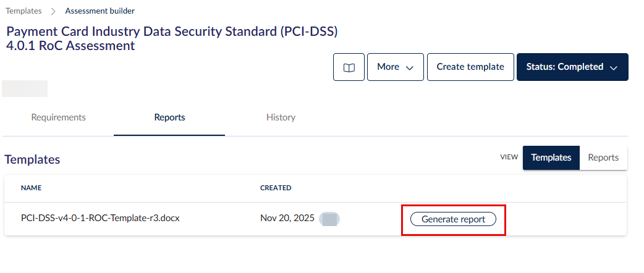
Task: Click Generate report for the ROC template
Action: click(453, 219)
